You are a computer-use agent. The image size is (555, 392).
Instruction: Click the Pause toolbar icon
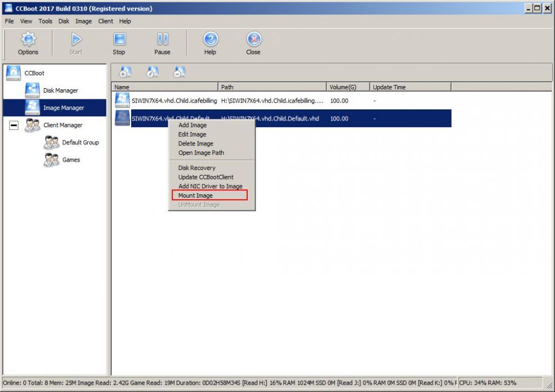[x=162, y=39]
